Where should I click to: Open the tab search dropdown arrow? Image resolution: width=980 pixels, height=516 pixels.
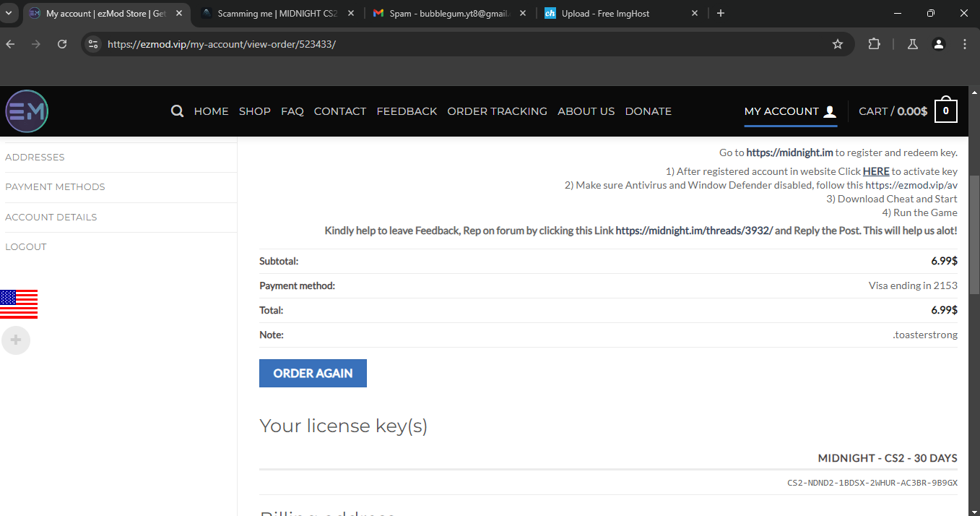point(10,13)
